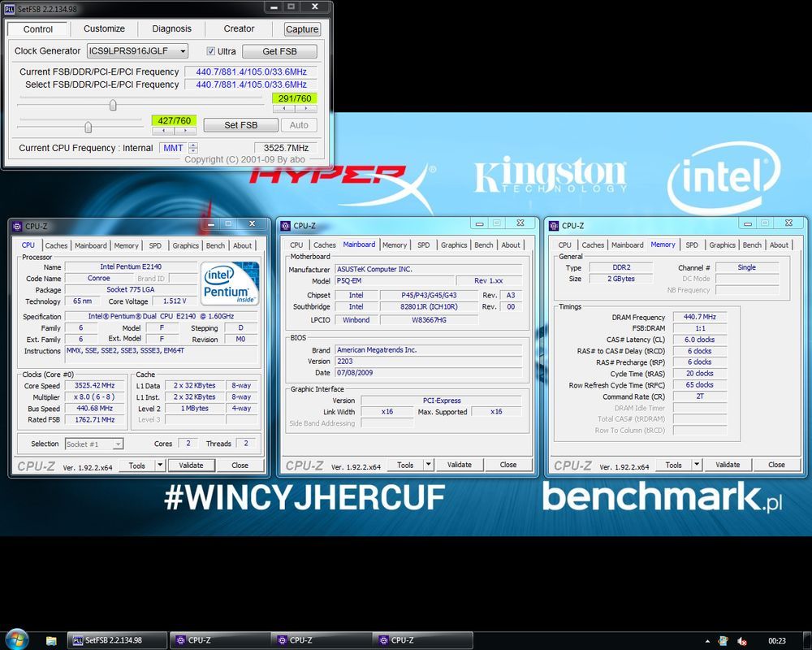812x650 pixels.
Task: Click the SetFSB title bar PLL icon
Action: coord(9,9)
